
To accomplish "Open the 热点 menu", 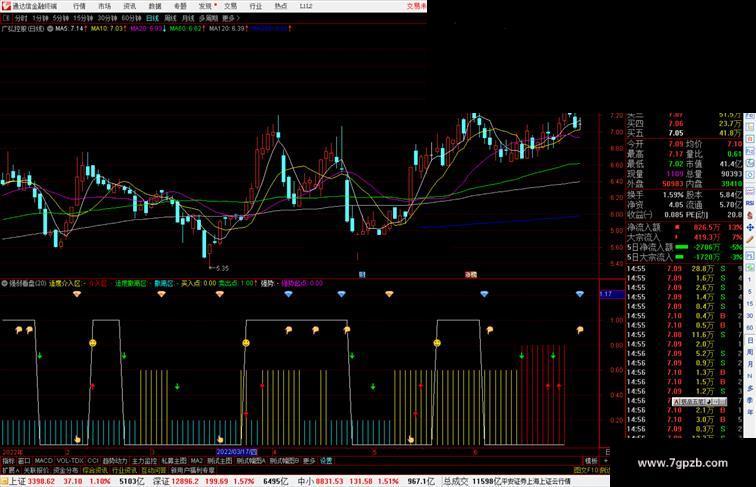I will (281, 6).
